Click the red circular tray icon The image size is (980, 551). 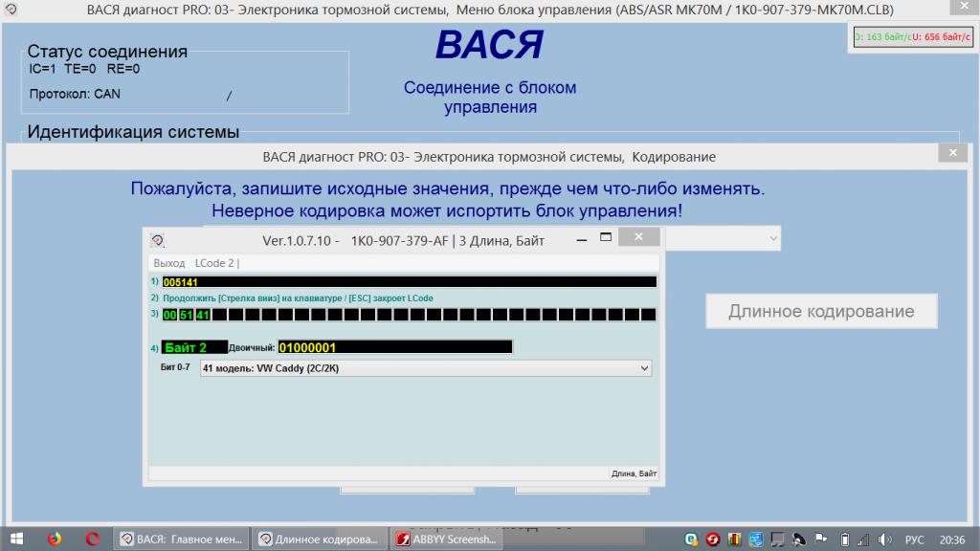712,540
